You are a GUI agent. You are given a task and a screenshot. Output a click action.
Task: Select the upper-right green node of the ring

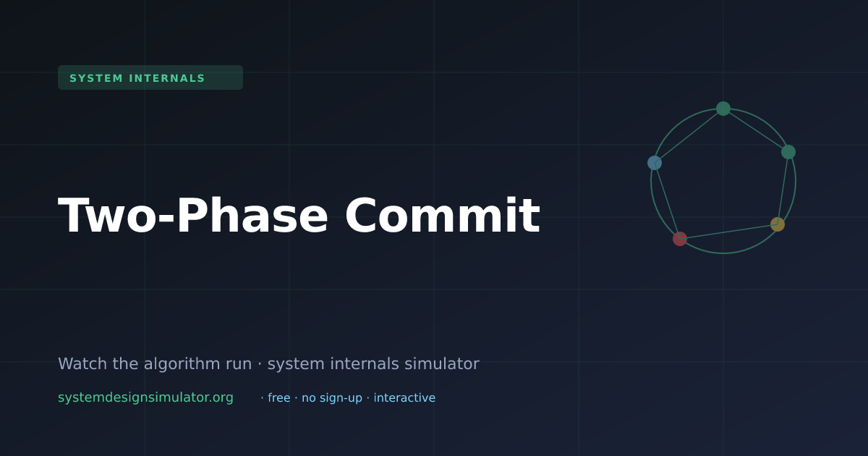[x=788, y=152]
